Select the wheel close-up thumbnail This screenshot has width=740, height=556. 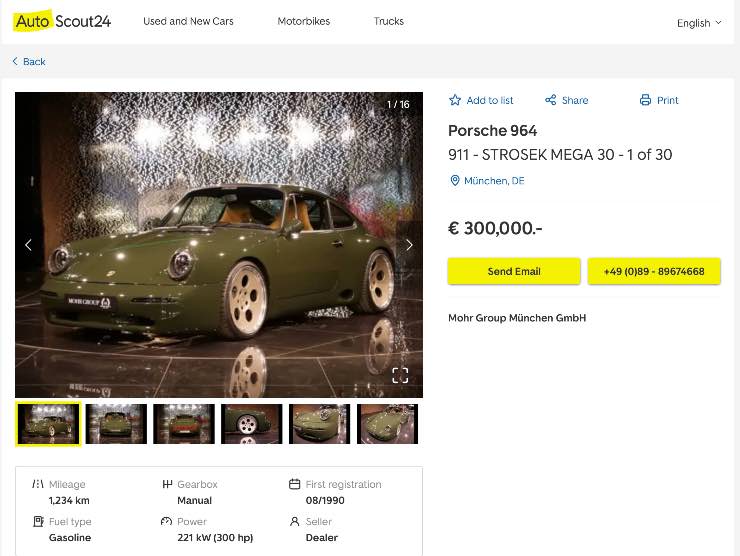click(252, 424)
